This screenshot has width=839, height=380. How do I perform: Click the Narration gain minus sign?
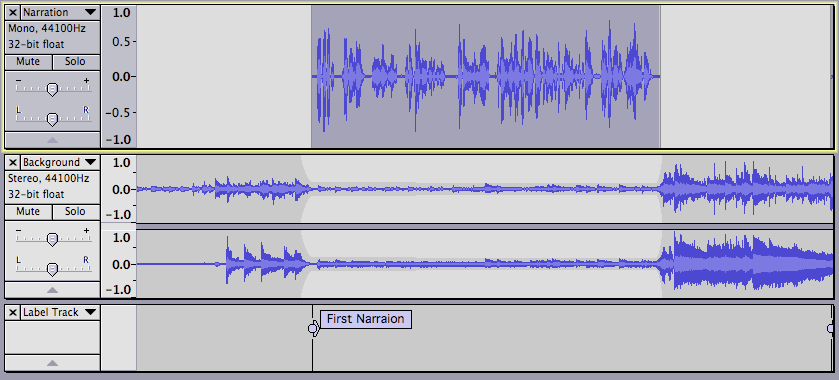pyautogui.click(x=19, y=80)
